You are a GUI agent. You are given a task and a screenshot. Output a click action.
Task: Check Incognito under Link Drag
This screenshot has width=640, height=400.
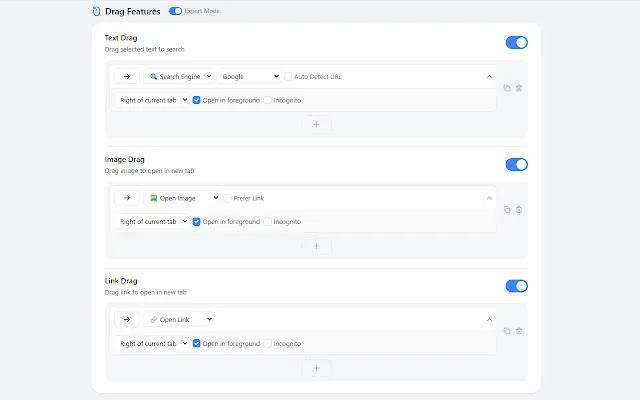pos(267,343)
